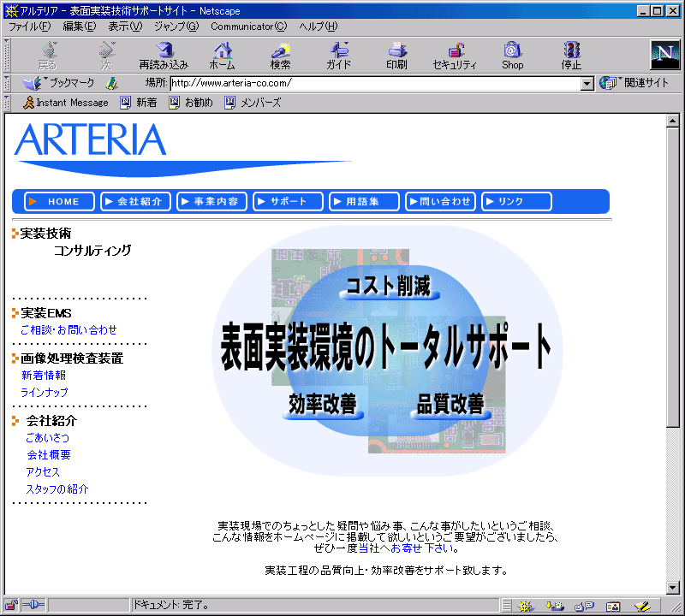Click the 効率改善 label in the graphic
685x616 pixels.
(x=323, y=405)
